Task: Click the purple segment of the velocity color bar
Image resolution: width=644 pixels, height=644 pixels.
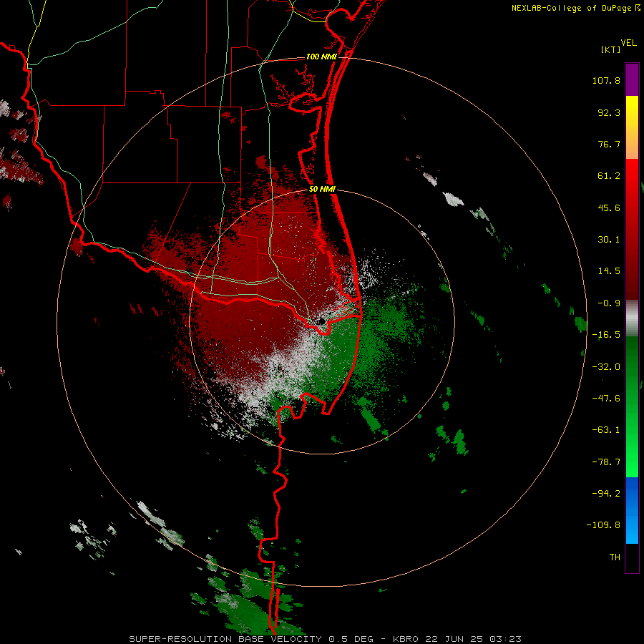Action: point(632,79)
